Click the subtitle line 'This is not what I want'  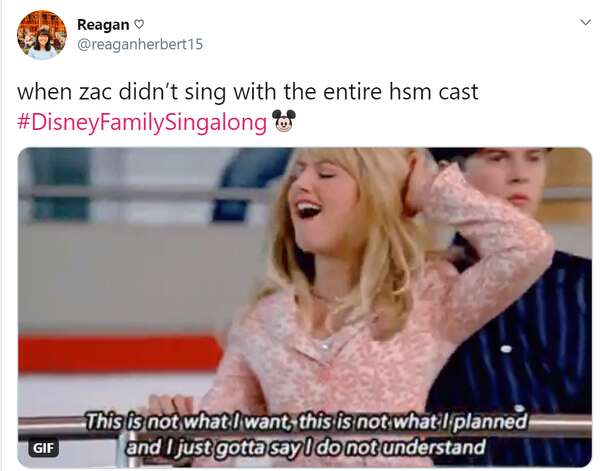coord(306,421)
